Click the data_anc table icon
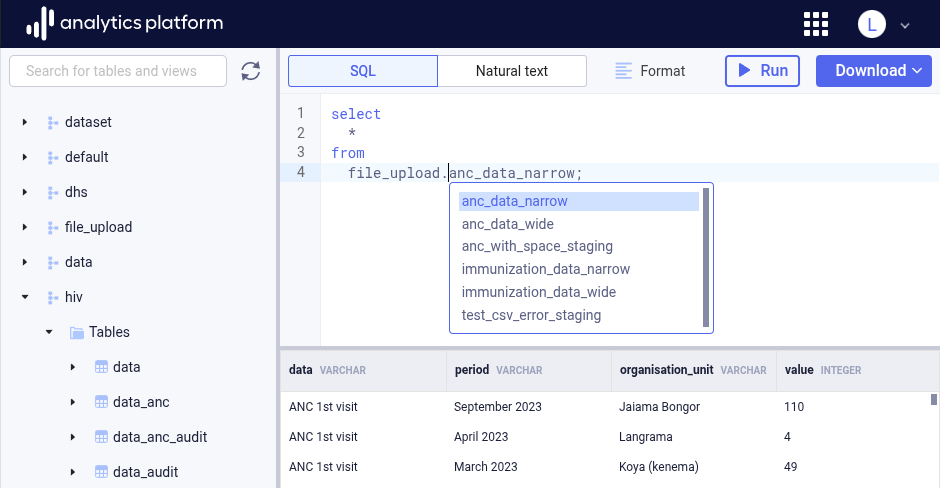Viewport: 940px width, 488px height. (101, 402)
